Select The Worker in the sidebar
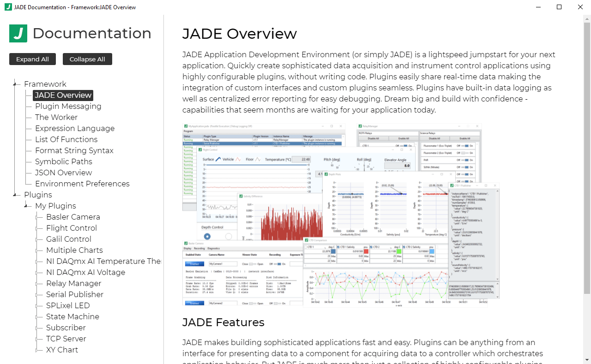This screenshot has height=364, width=591. [x=56, y=117]
